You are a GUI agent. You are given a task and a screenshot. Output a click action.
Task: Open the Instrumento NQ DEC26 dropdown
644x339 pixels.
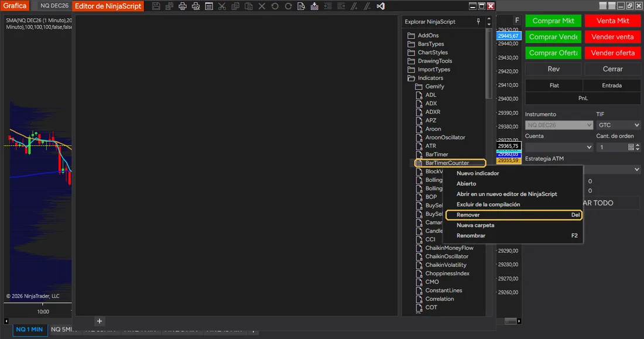click(x=559, y=125)
